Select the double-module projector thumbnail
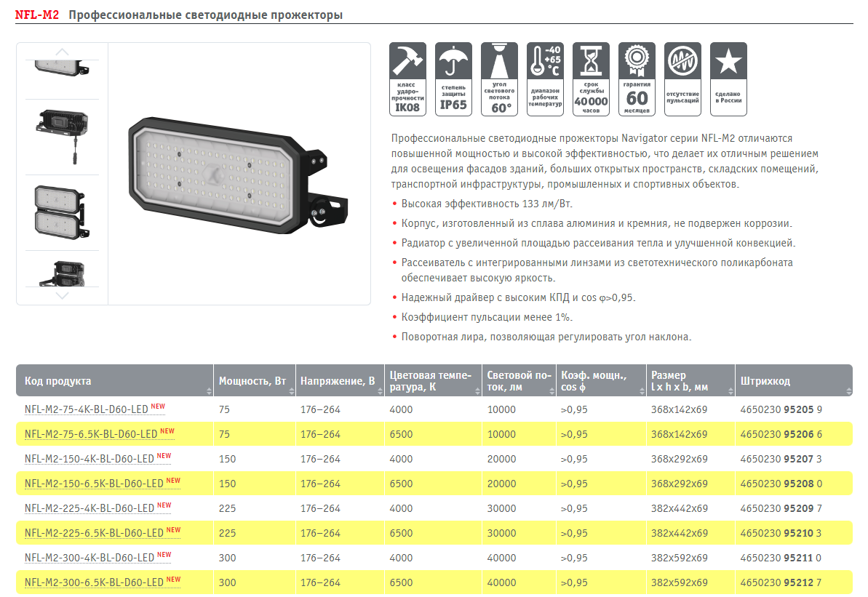Screen dimensions: 868x597 point(62,212)
